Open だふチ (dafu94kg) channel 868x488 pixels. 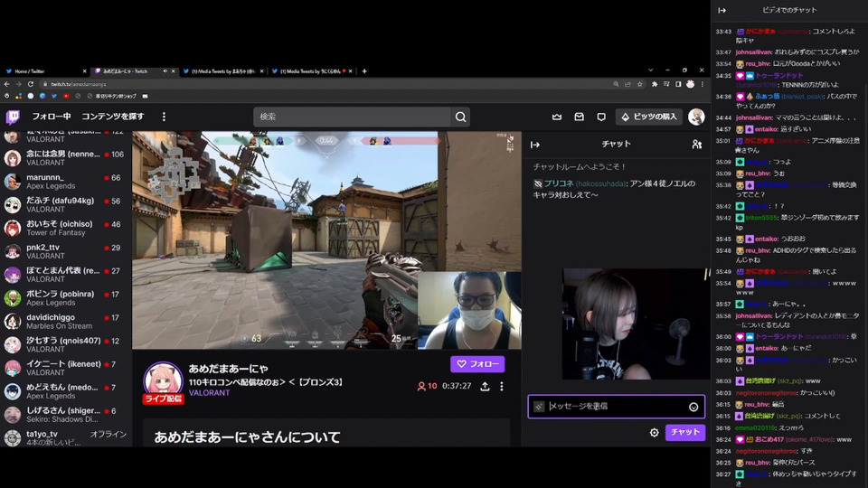click(65, 205)
